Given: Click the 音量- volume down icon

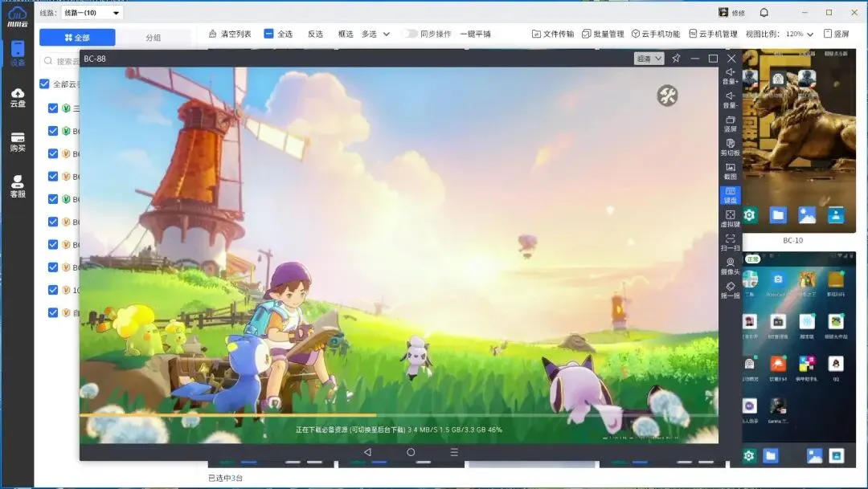Looking at the screenshot, I should click(730, 100).
